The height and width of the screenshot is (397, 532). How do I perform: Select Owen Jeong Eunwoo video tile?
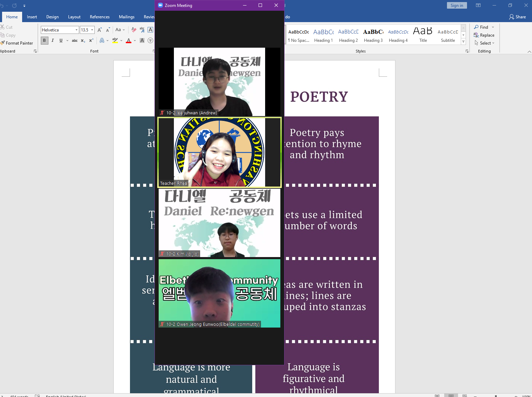tap(220, 293)
